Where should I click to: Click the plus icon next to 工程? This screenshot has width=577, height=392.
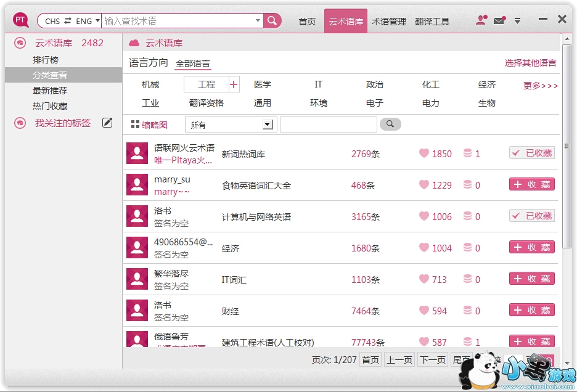[x=234, y=84]
